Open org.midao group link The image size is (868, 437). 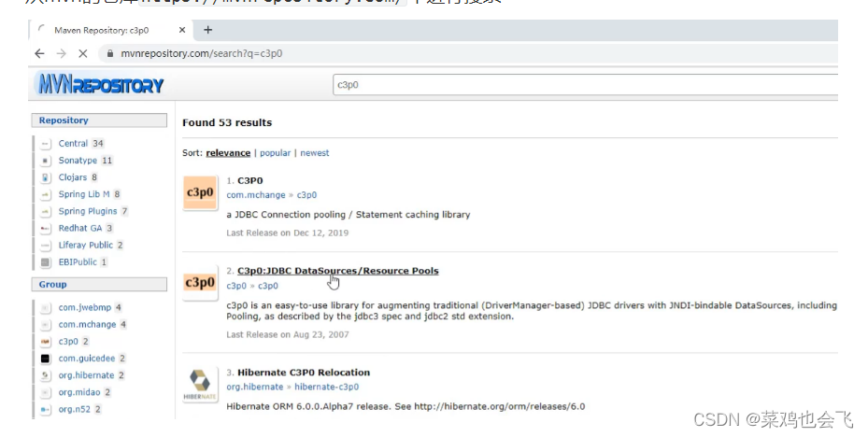tap(79, 392)
